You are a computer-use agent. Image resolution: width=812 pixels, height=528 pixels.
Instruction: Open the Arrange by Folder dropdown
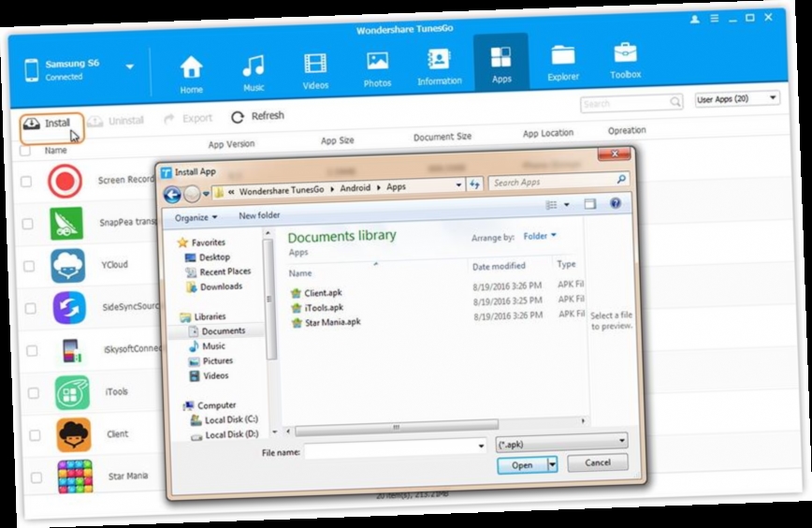pyautogui.click(x=540, y=236)
